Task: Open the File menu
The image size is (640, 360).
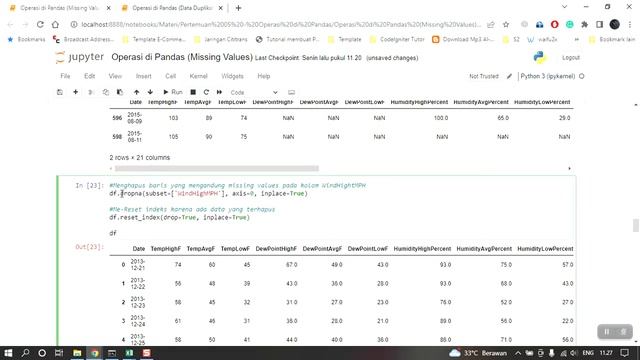Action: [65, 76]
